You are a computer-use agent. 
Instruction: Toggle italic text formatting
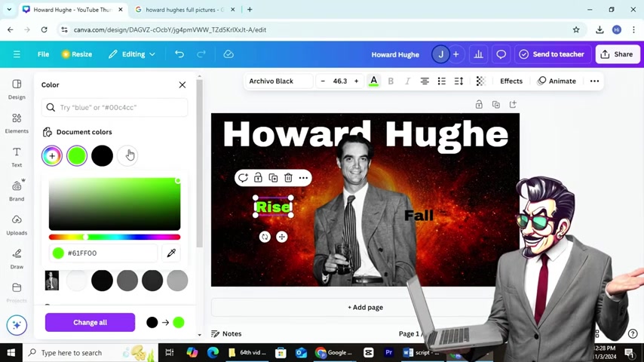(x=407, y=81)
